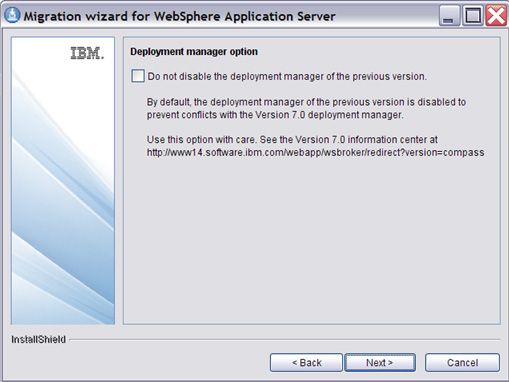Close the Migration wizard window
Viewport: 509px width, 382px height.
tap(496, 16)
